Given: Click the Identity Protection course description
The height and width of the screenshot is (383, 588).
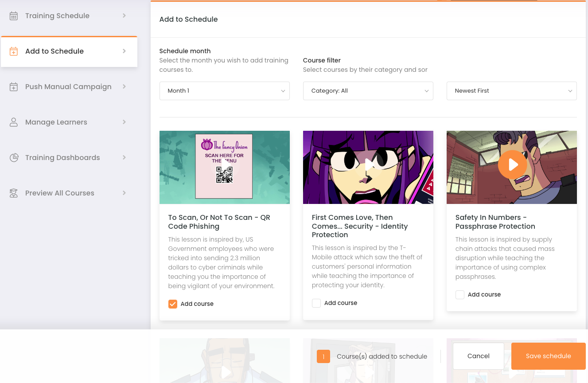Looking at the screenshot, I should pos(367,266).
